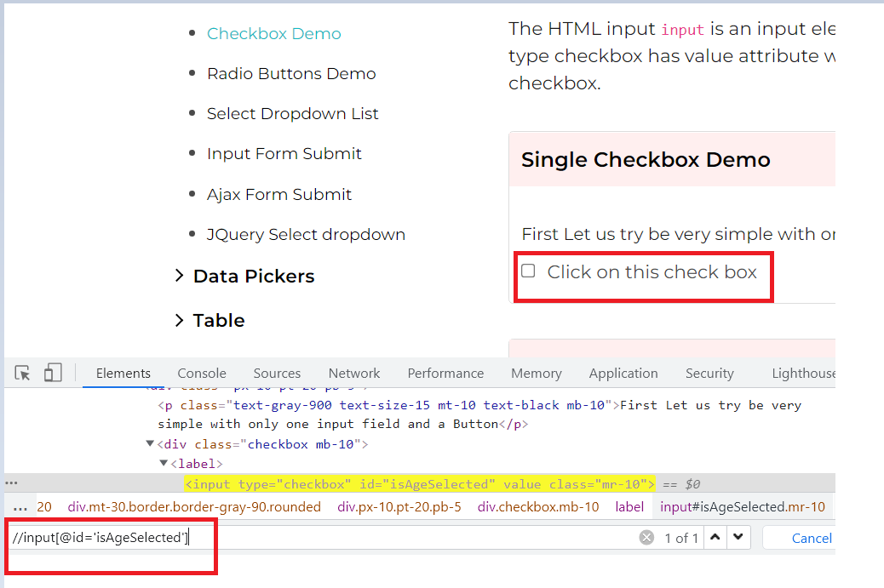Show hidden breadcrumb ancestors ellipsis
Viewport: 884px width, 588px height.
(20, 507)
